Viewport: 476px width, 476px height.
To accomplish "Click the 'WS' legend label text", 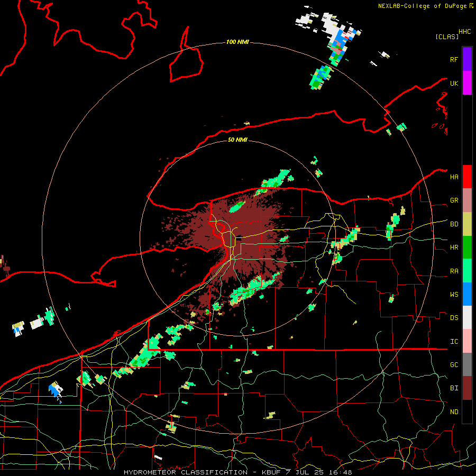I will (454, 295).
